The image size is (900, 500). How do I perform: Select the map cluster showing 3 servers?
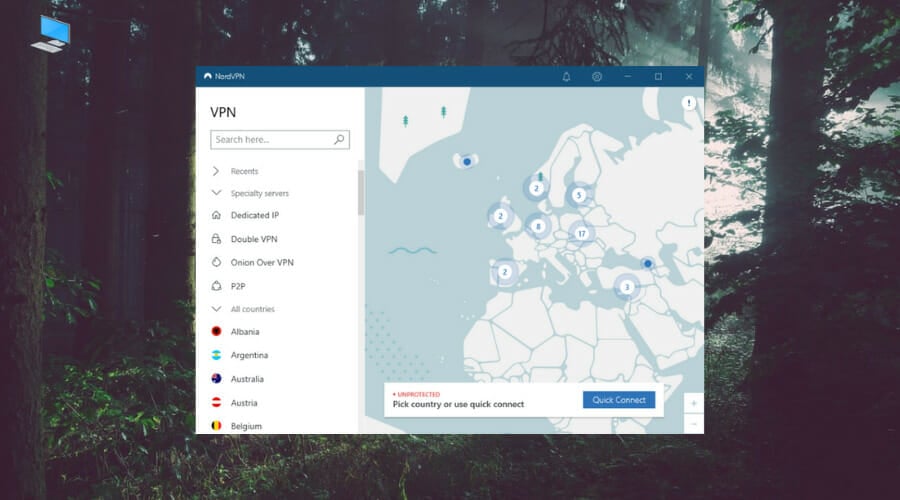click(x=627, y=287)
